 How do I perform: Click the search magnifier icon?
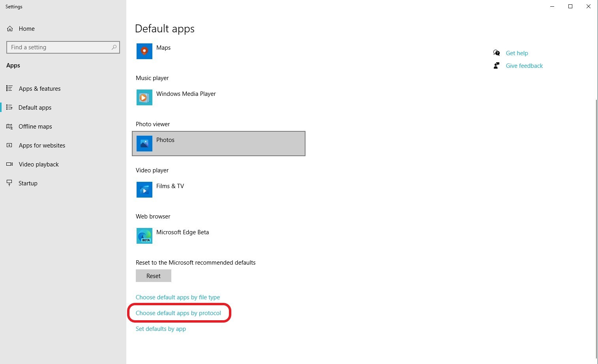(x=114, y=47)
